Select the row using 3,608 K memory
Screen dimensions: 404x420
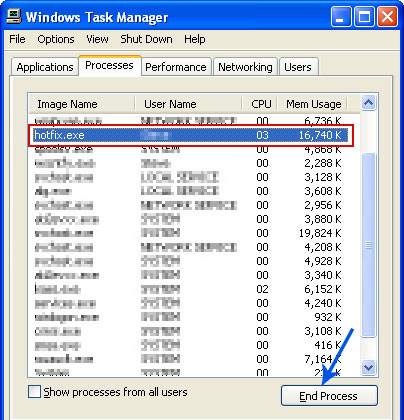(x=188, y=191)
